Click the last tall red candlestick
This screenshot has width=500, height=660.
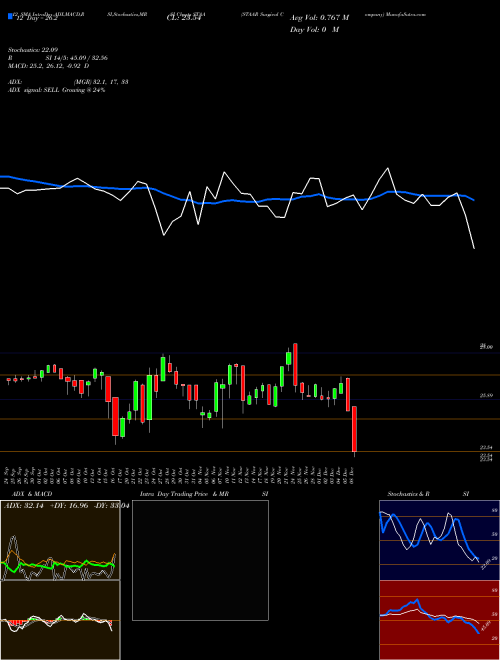pos(354,429)
